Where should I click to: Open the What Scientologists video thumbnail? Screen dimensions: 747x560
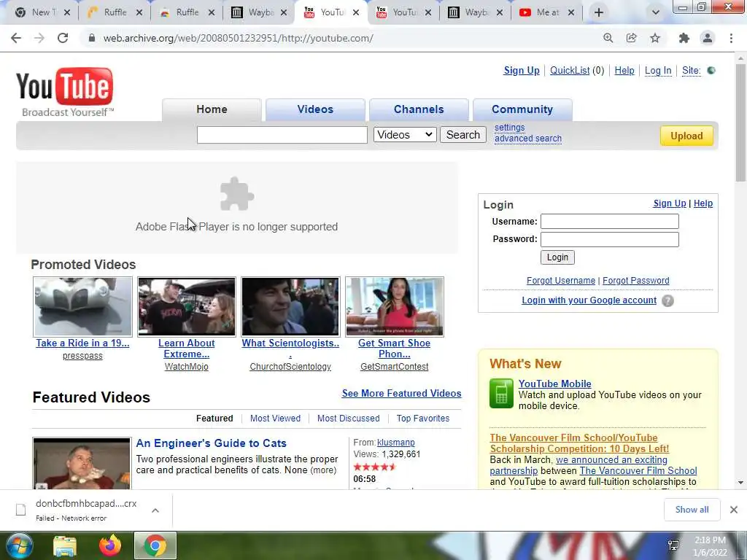point(290,307)
